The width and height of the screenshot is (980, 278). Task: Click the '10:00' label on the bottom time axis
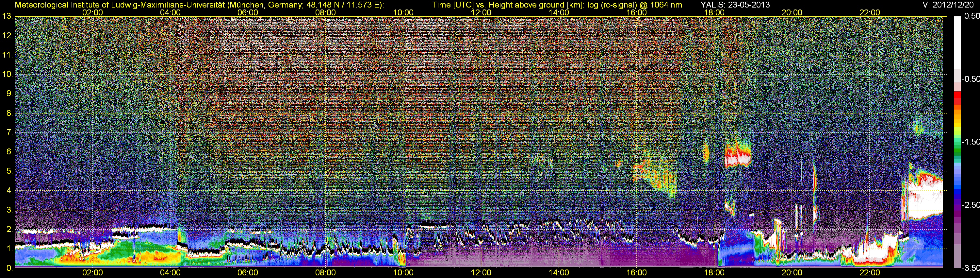point(403,273)
